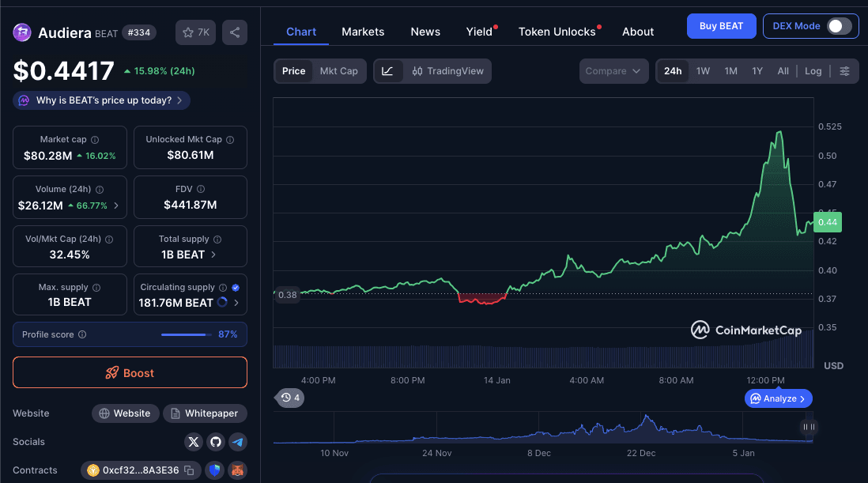868x483 pixels.
Task: Open the Compare dropdown
Action: 613,70
